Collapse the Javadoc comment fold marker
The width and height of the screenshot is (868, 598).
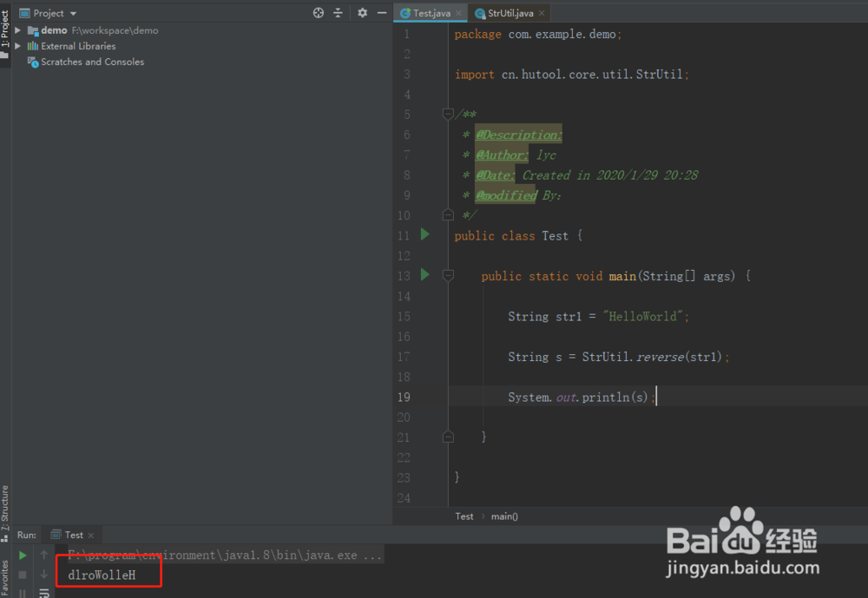tap(449, 114)
